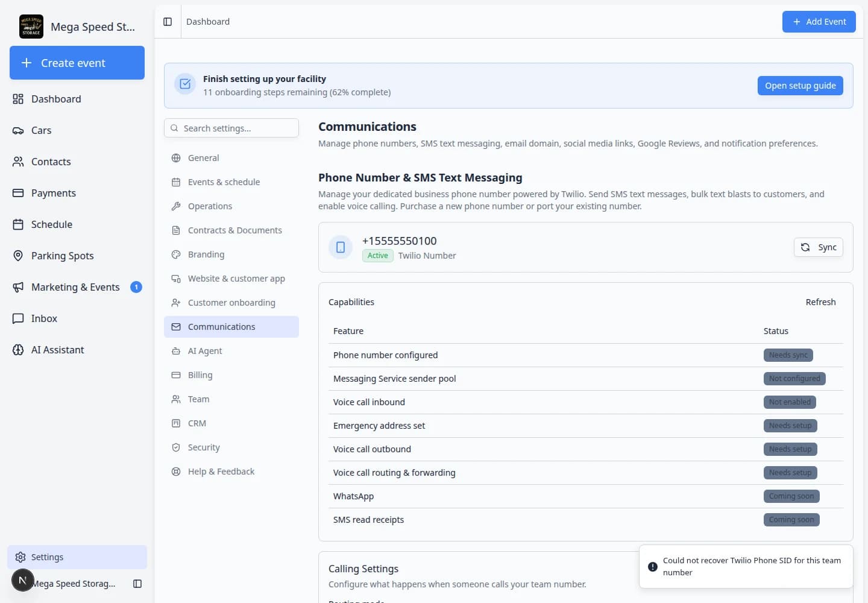
Task: Click the General globe icon
Action: click(x=176, y=158)
